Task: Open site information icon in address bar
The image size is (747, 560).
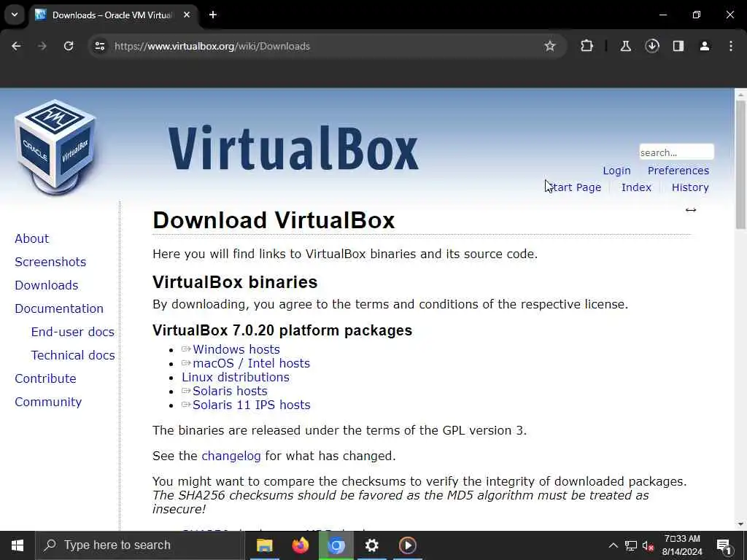Action: pos(100,46)
